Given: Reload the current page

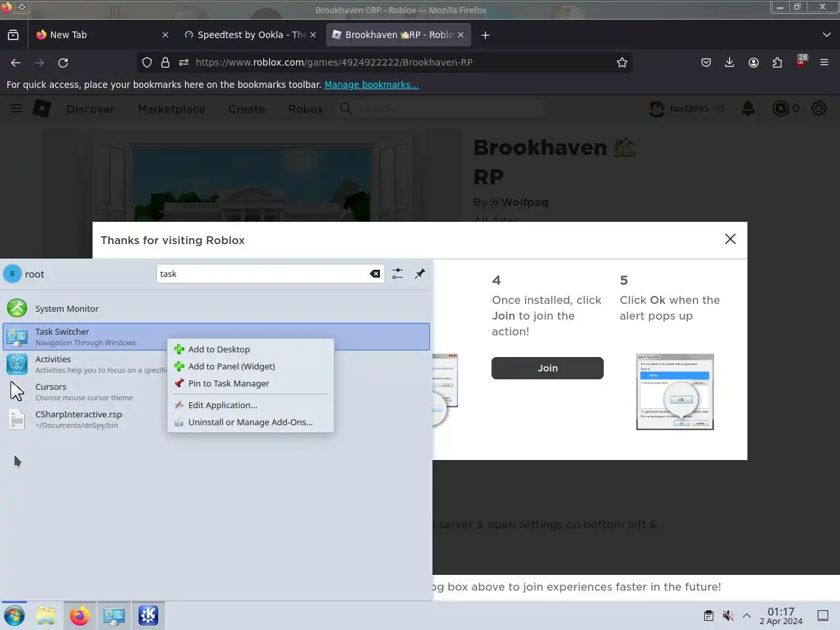Looking at the screenshot, I should [63, 62].
